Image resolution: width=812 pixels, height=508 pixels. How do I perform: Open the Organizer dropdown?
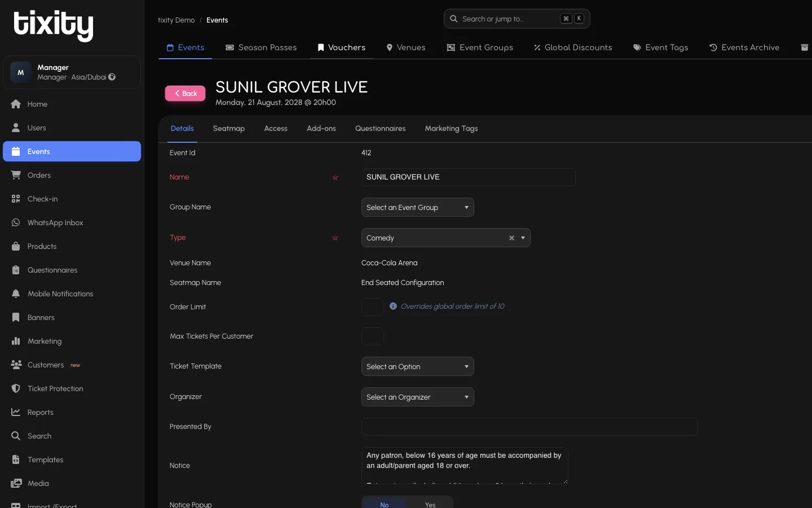point(417,397)
